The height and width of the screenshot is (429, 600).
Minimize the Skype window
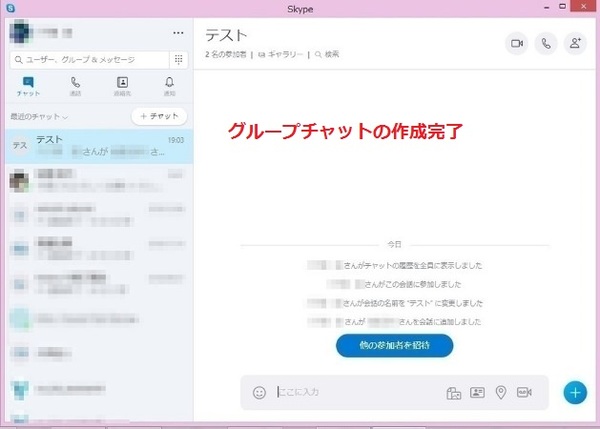pos(547,7)
